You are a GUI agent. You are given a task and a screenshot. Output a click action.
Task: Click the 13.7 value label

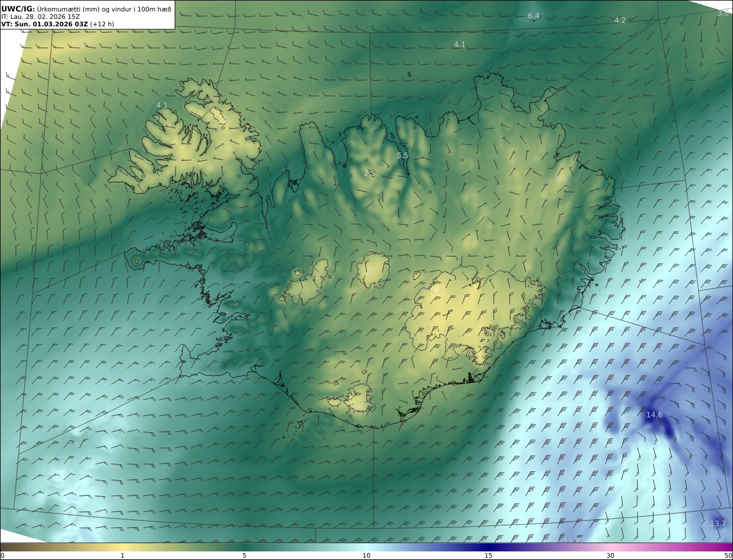click(x=718, y=524)
